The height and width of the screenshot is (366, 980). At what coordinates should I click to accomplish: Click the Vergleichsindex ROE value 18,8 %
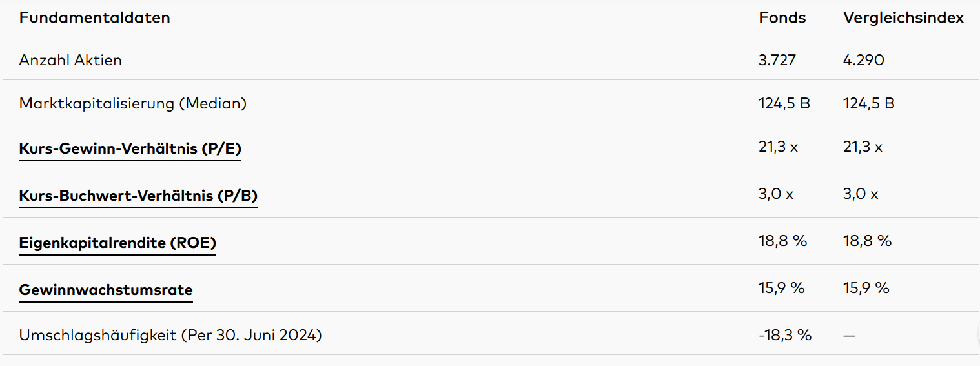click(867, 241)
